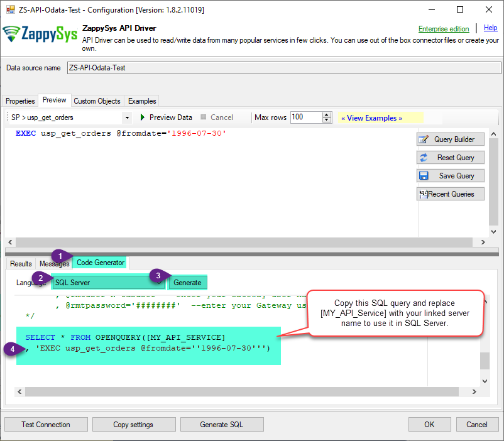The width and height of the screenshot is (504, 441).
Task: Open the View Examples link
Action: (371, 118)
